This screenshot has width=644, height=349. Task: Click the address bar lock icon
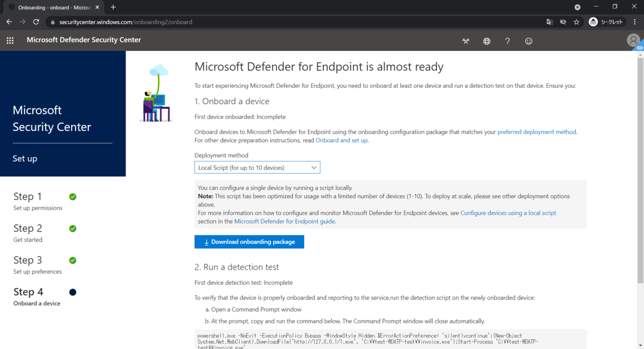(52, 22)
